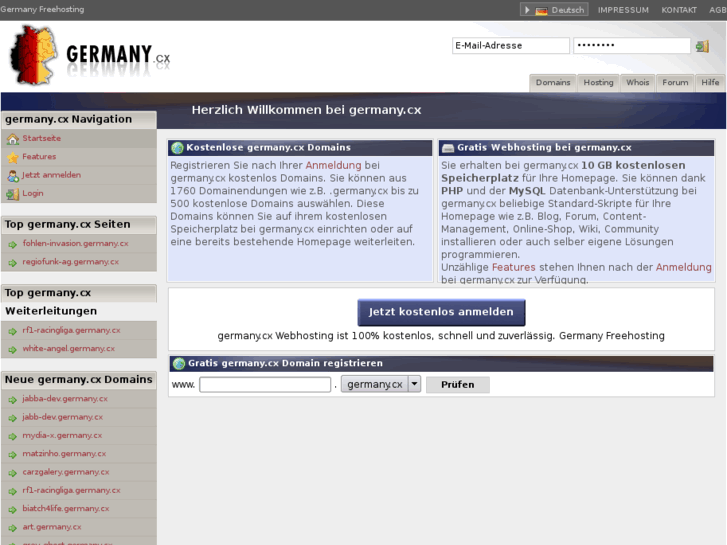Click green arrow beside white-angel.germany.cx

click(13, 349)
